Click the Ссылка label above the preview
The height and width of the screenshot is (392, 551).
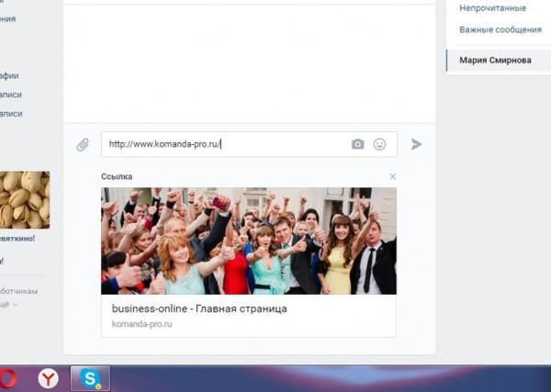[117, 176]
